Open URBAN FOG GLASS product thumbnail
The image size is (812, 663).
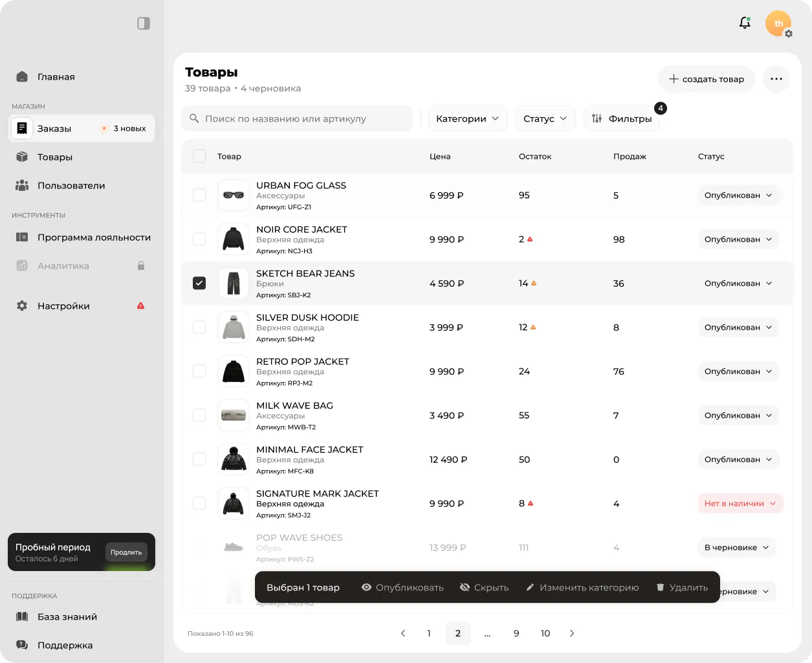[x=234, y=195]
